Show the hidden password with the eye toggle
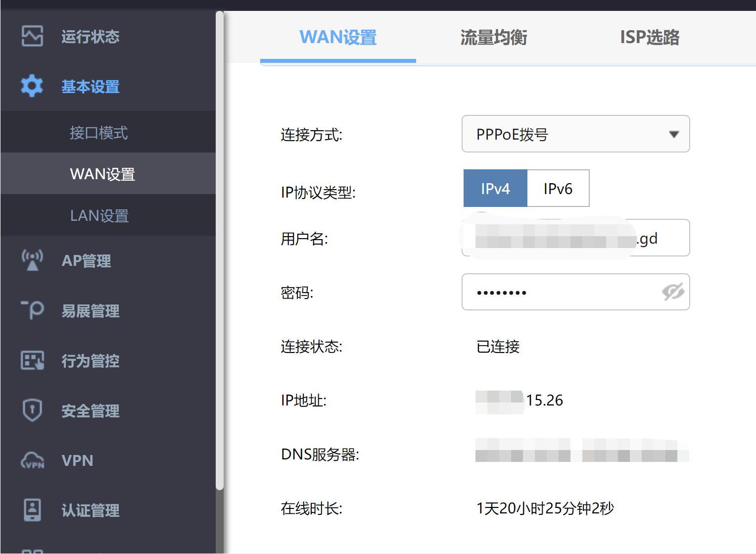Viewport: 756px width, 554px height. [x=673, y=292]
